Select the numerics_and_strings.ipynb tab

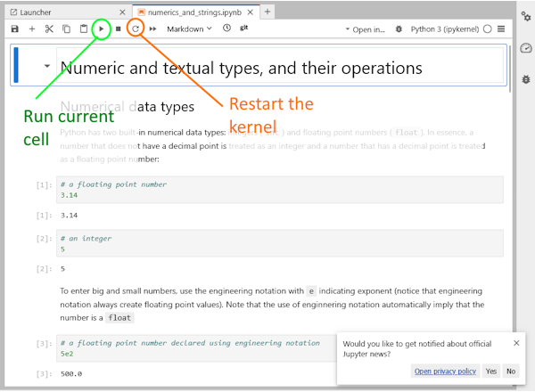pos(194,12)
